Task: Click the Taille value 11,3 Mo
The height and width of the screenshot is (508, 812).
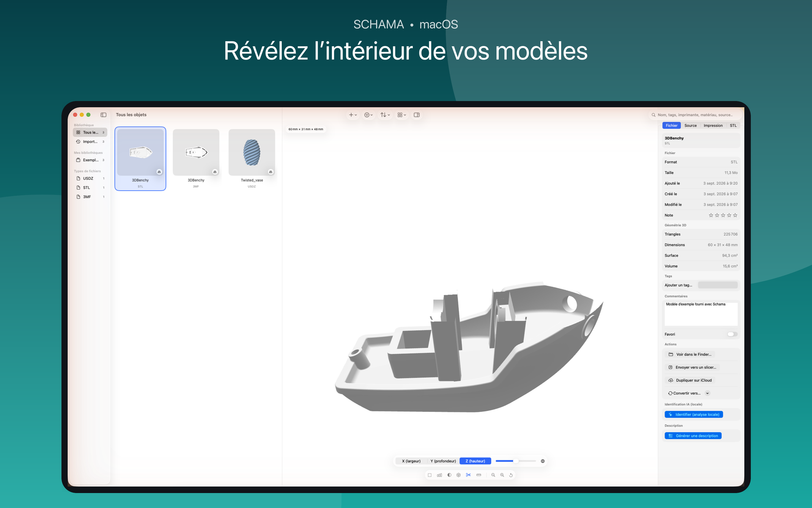Action: (x=731, y=173)
